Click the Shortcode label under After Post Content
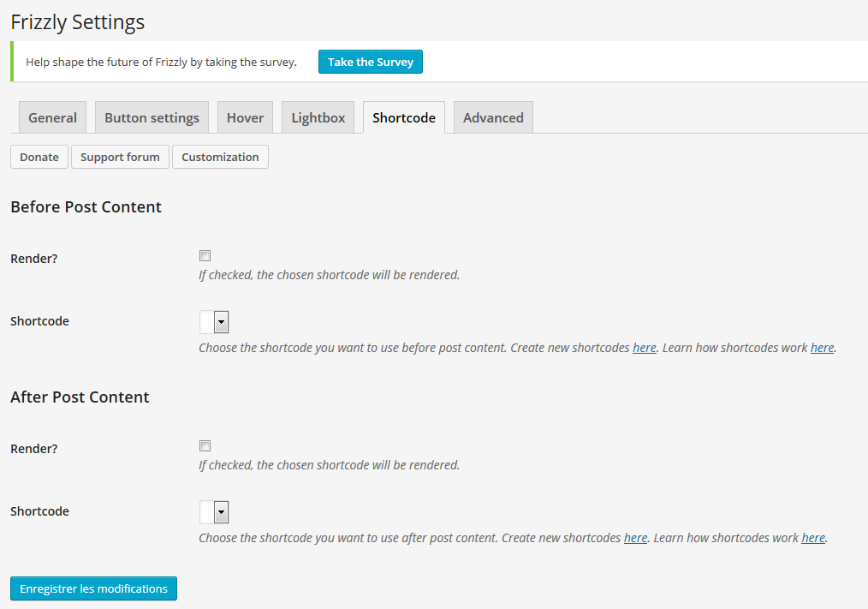868x609 pixels. (40, 510)
